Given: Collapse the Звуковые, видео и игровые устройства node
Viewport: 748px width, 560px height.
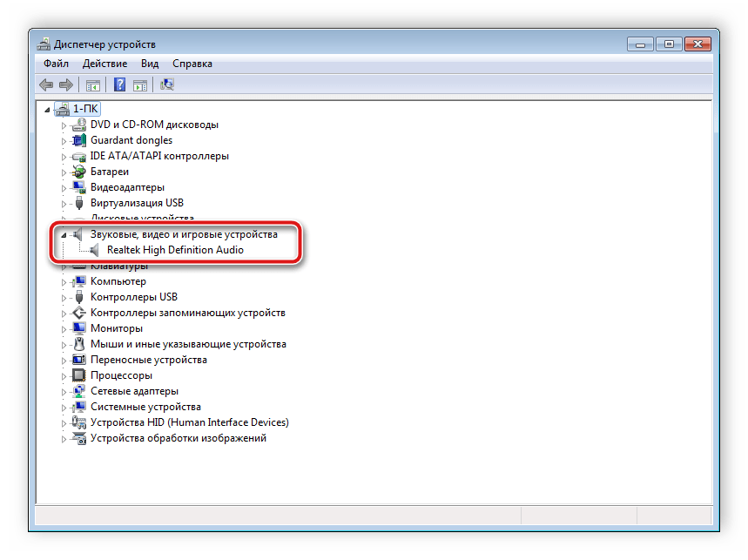Looking at the screenshot, I should (x=64, y=234).
